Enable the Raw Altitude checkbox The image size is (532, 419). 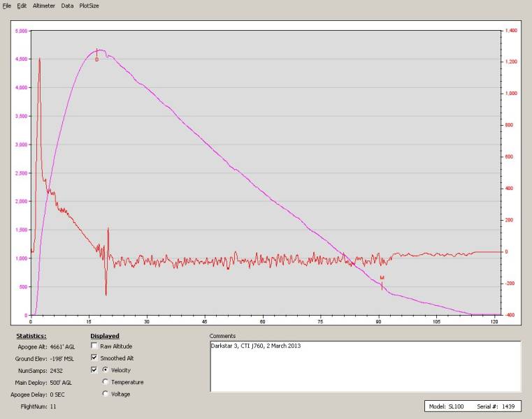[x=94, y=346]
